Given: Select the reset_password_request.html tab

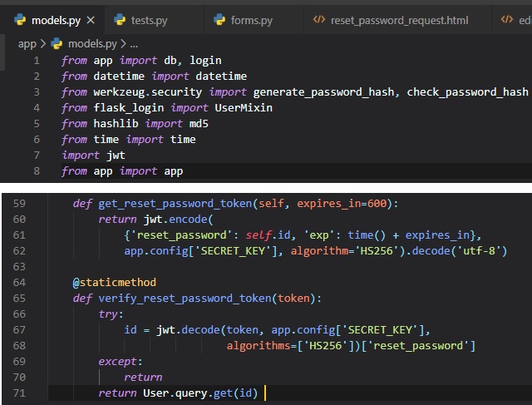Looking at the screenshot, I should coord(399,19).
